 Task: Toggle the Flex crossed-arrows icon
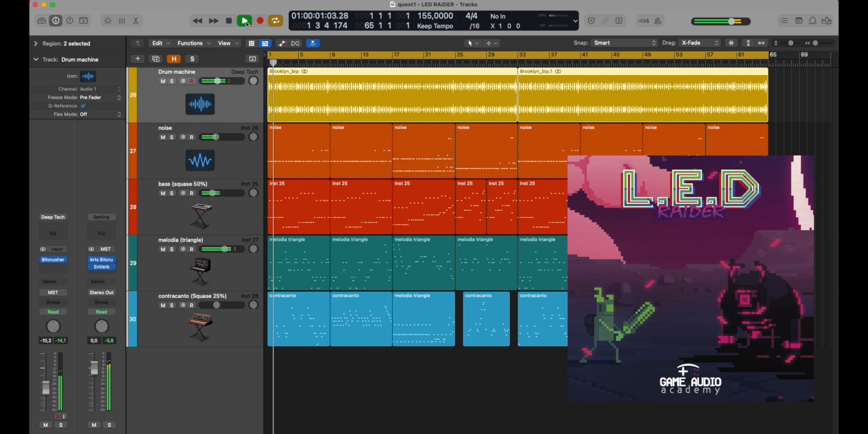(295, 43)
